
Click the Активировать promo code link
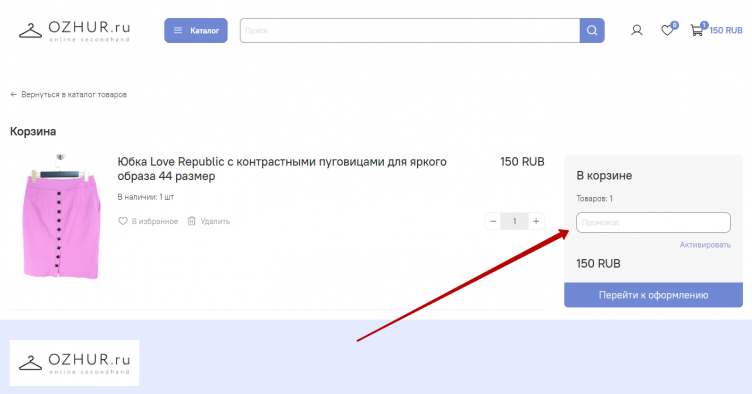pyautogui.click(x=705, y=245)
